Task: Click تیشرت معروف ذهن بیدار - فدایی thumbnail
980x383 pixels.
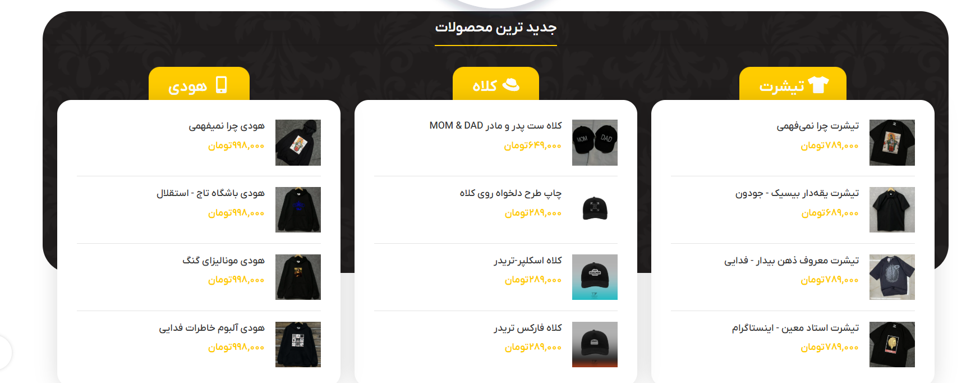Action: [892, 277]
